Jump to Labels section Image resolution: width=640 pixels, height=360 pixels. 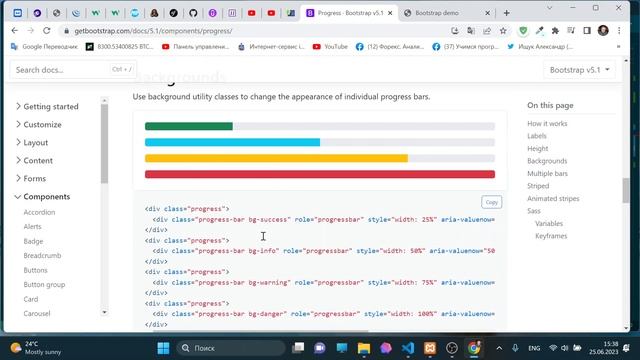pyautogui.click(x=537, y=136)
